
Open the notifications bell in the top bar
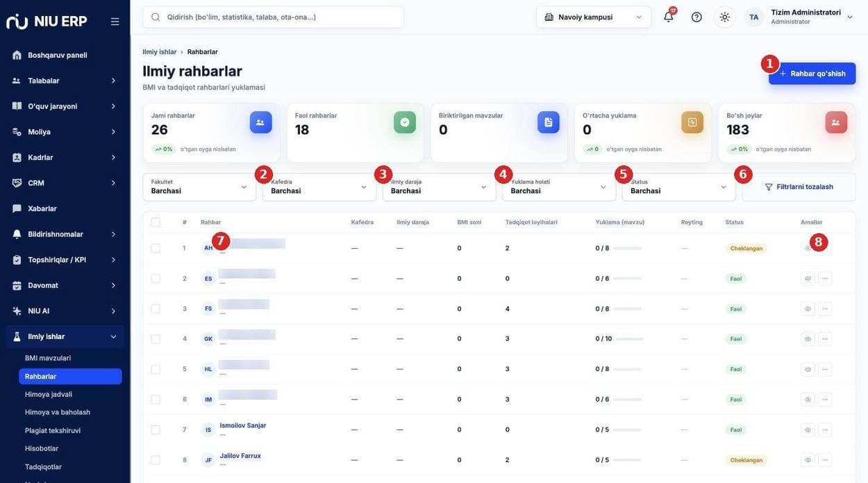pyautogui.click(x=669, y=17)
